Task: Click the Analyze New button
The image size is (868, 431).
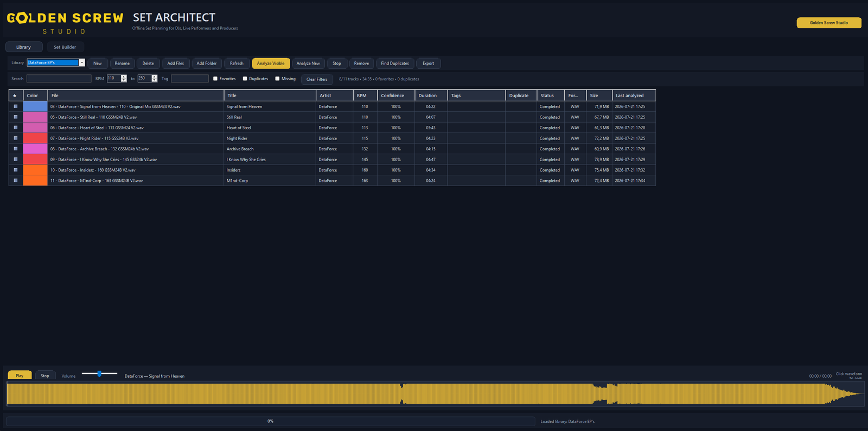Action: point(308,64)
